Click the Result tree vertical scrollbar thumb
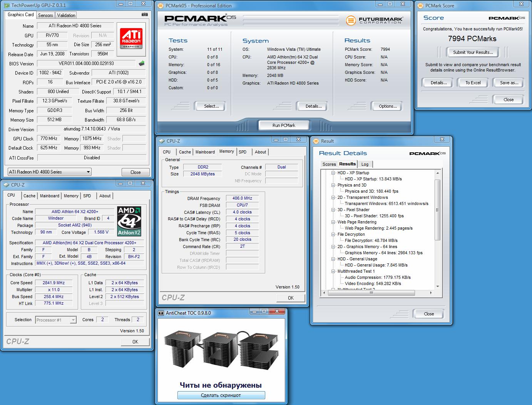 click(437, 210)
